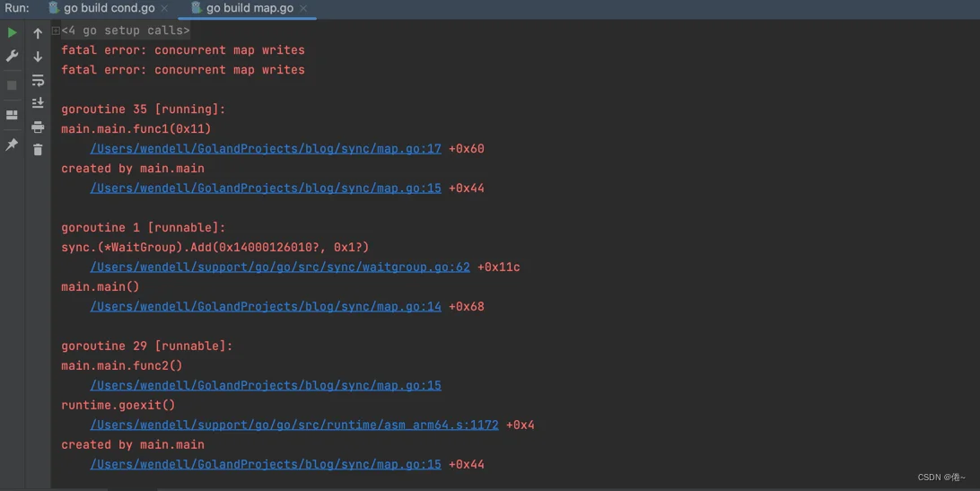
Task: Open map.go:14 link under main.main()
Action: pos(265,307)
